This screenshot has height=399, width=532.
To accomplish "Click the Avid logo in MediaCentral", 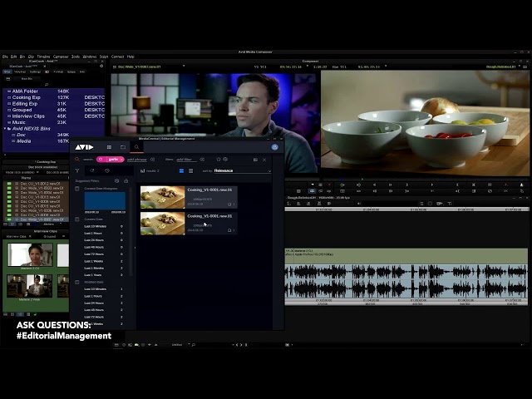I will 84,147.
